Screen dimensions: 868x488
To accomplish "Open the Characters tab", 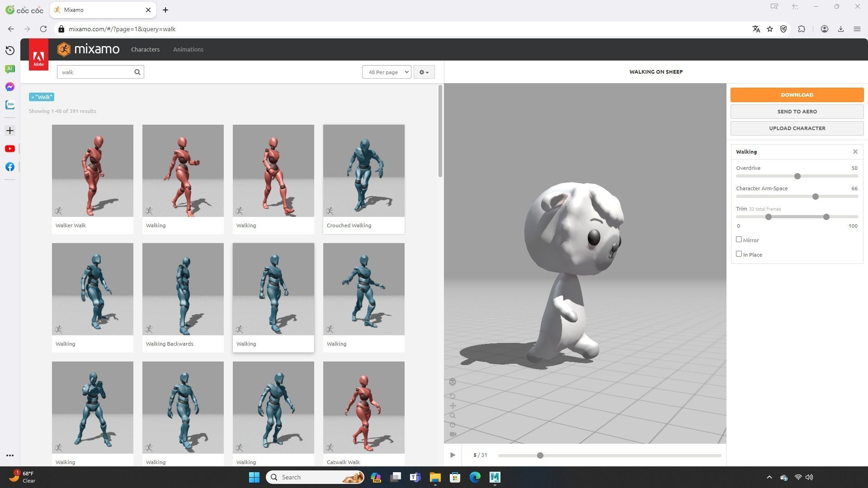I will point(145,49).
